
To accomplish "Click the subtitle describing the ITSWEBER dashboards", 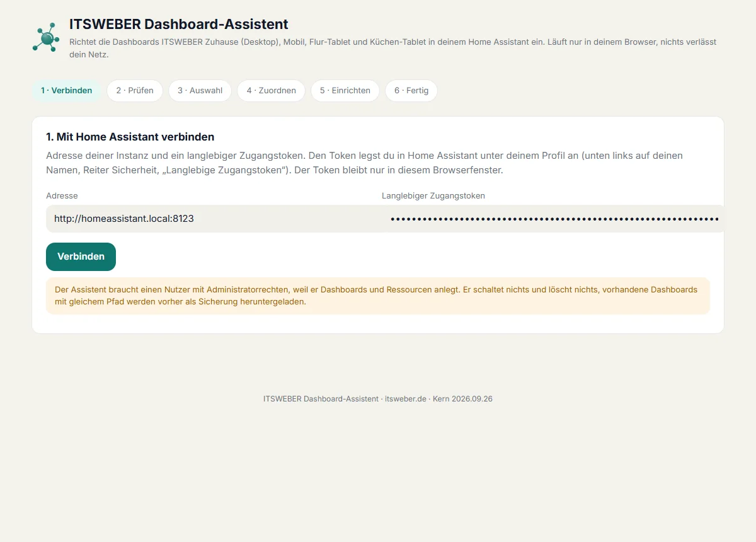I will point(393,49).
